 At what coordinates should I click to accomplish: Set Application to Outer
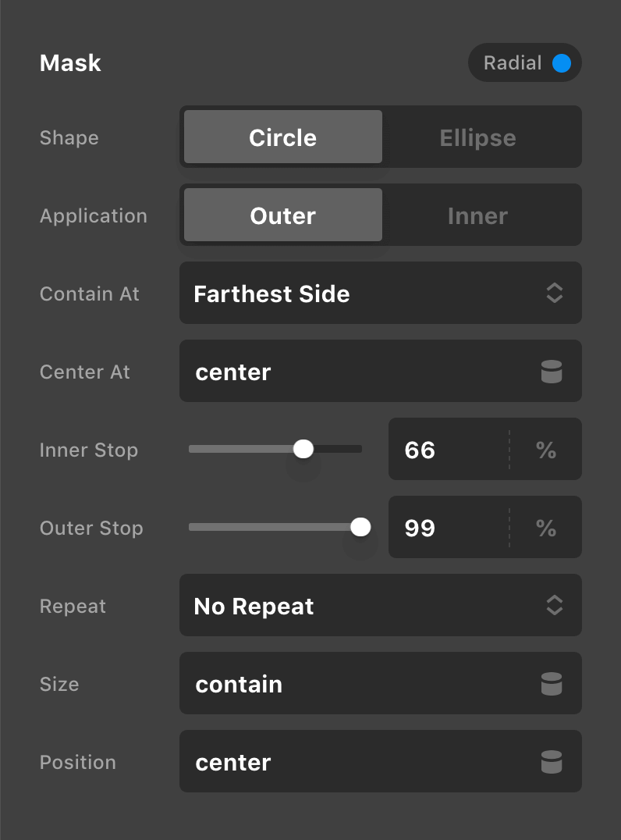(282, 215)
